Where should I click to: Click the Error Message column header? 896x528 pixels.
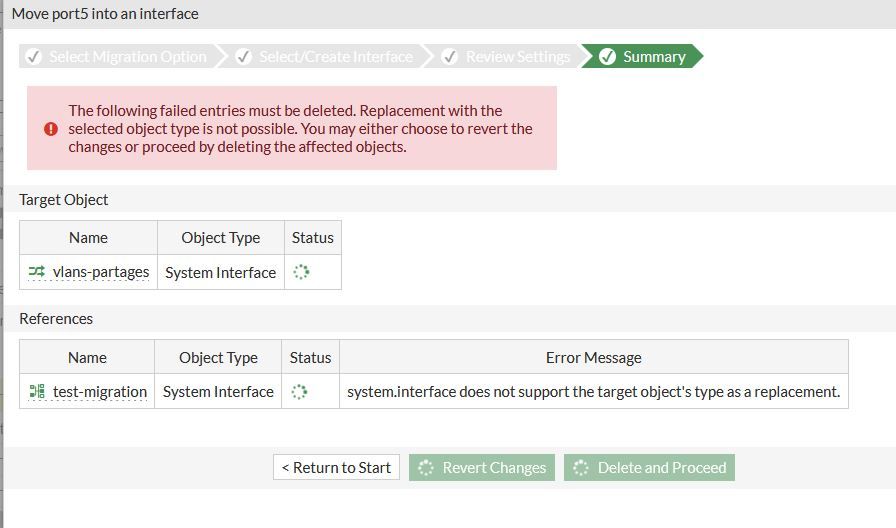593,358
